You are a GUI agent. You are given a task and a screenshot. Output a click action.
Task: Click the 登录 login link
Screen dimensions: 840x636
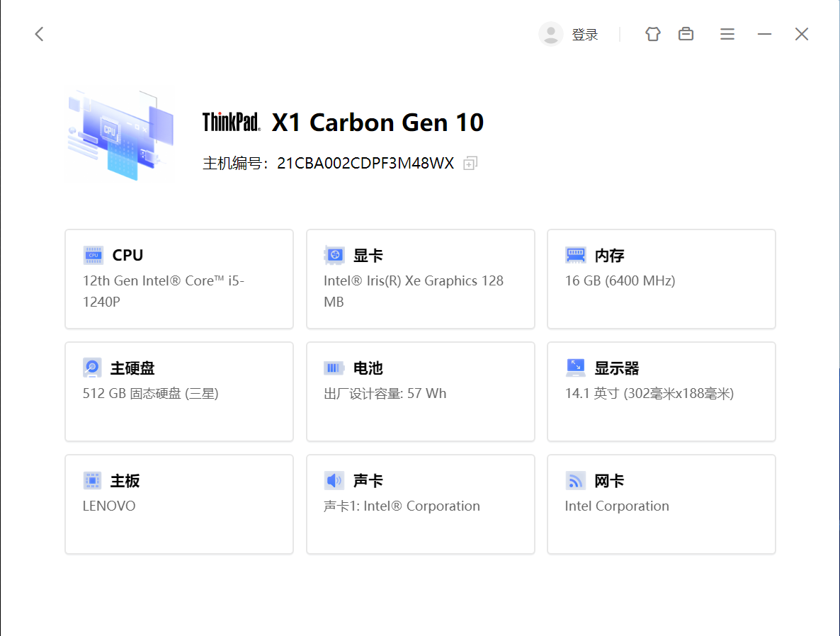(585, 35)
